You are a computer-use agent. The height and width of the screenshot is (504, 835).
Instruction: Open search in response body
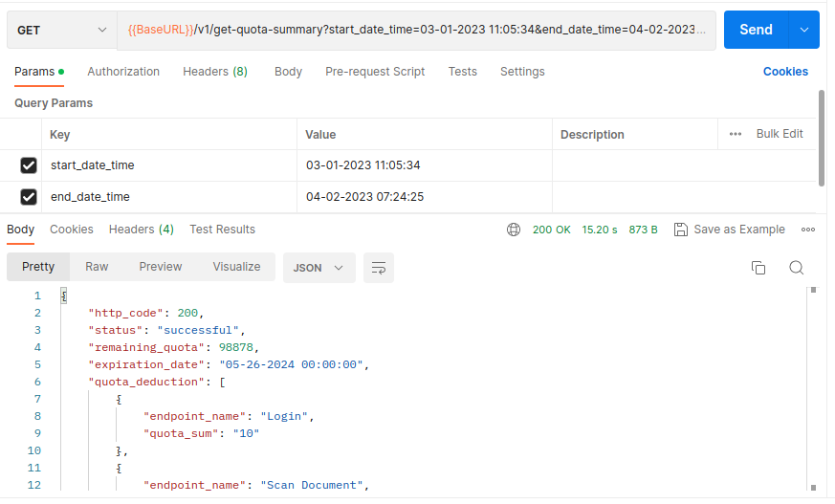796,268
